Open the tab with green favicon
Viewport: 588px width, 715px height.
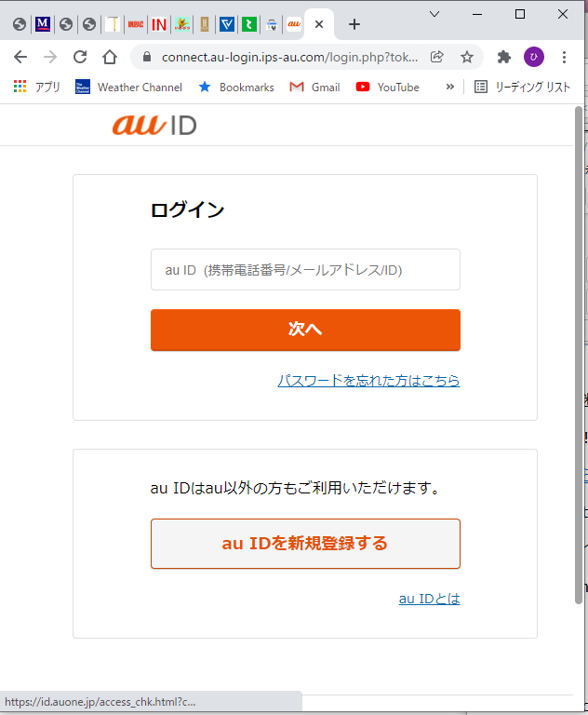point(248,24)
